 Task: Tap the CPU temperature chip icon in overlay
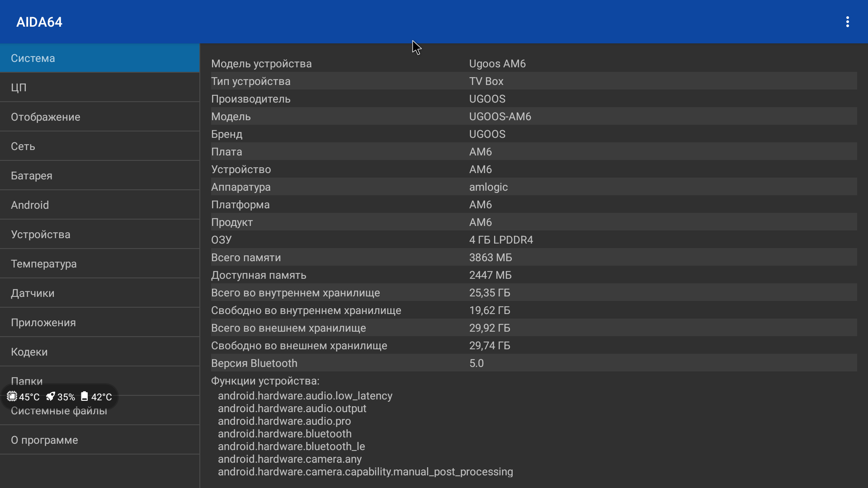pos(12,396)
